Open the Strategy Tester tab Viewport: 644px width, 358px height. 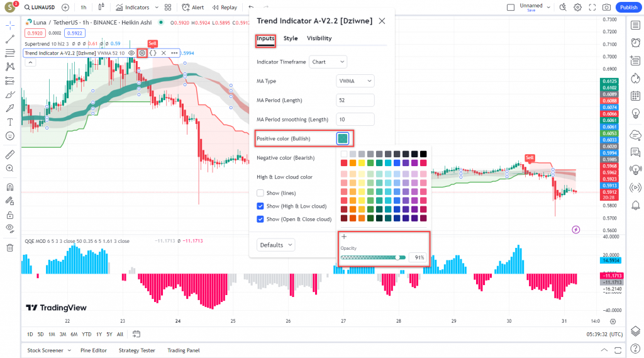click(136, 350)
